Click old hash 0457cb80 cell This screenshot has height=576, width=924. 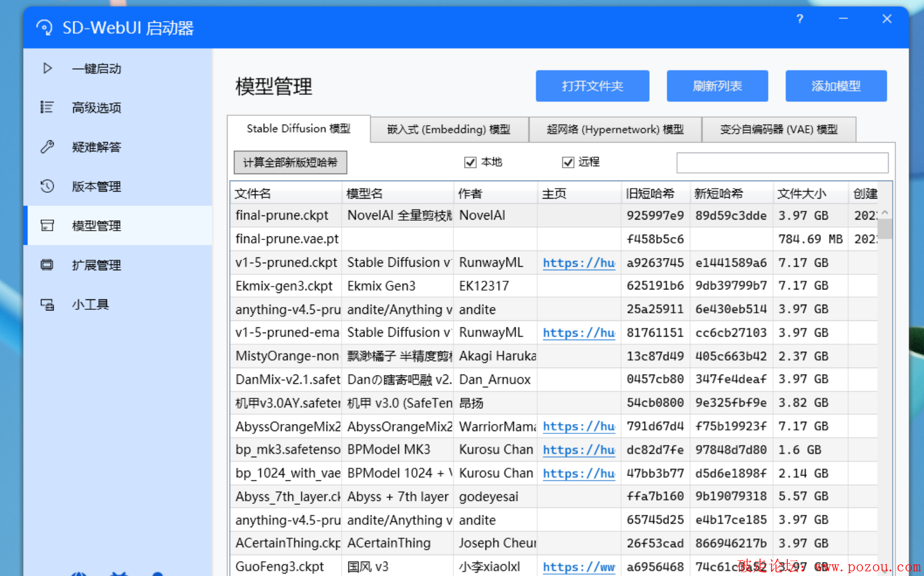tap(655, 379)
